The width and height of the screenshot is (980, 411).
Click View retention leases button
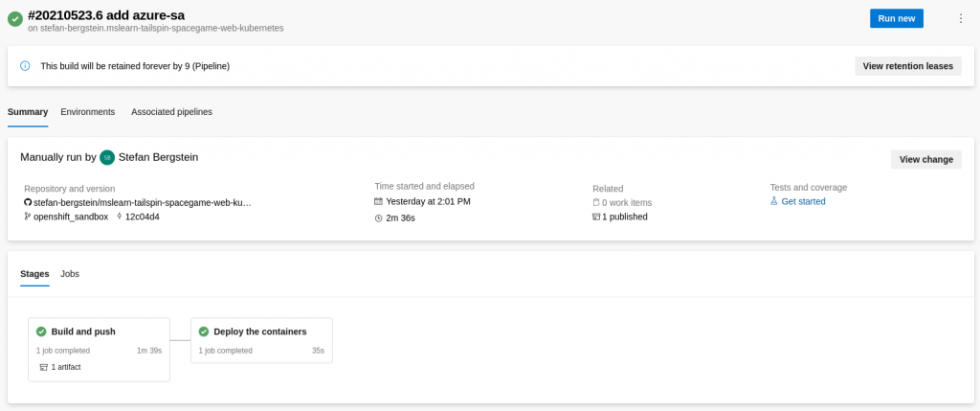click(x=907, y=66)
